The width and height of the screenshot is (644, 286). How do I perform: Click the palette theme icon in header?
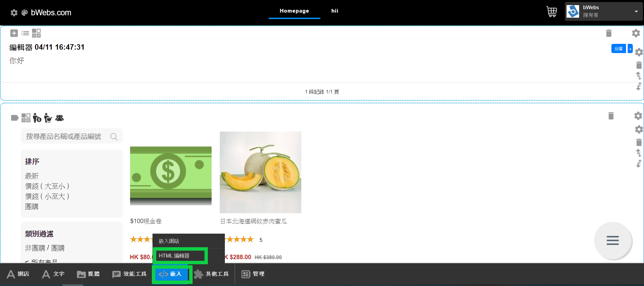coord(24,13)
